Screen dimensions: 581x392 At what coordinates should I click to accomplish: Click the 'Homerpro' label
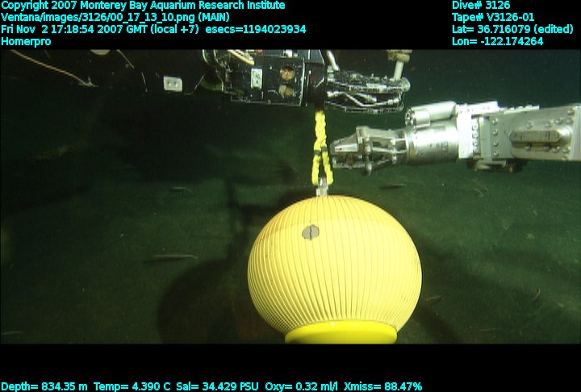coord(26,41)
